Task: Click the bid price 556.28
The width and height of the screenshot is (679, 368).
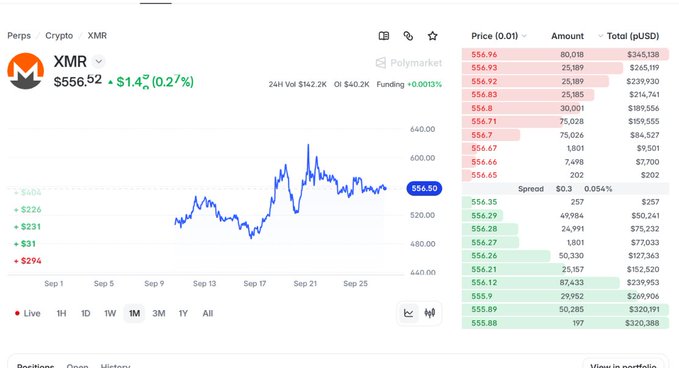Action: coord(484,229)
